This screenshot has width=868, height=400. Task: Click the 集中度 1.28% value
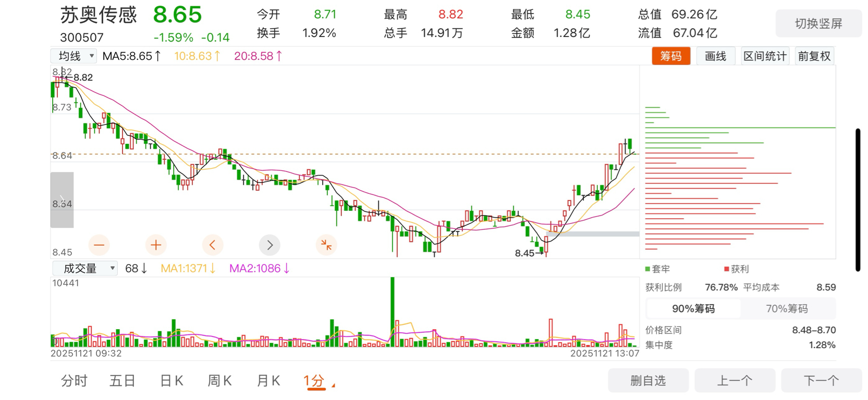click(x=822, y=345)
